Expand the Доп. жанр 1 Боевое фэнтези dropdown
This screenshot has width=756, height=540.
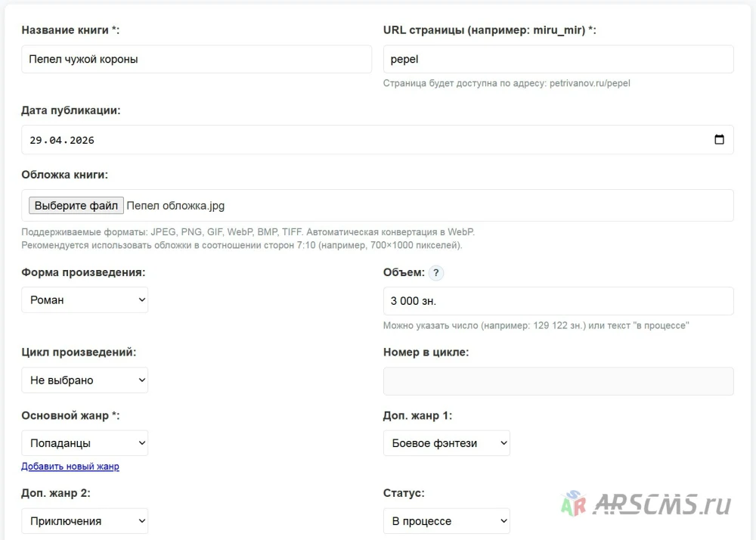coord(447,443)
